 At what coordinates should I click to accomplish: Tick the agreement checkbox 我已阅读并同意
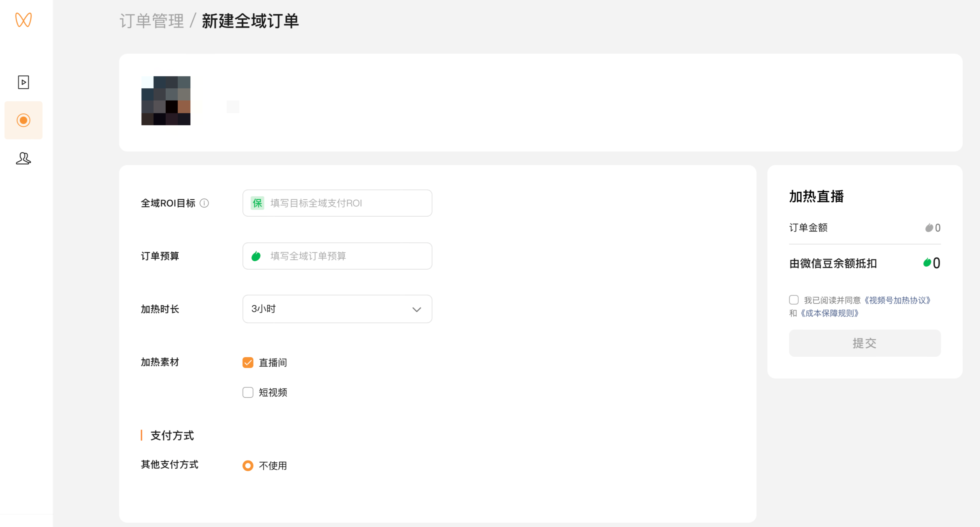tap(793, 300)
